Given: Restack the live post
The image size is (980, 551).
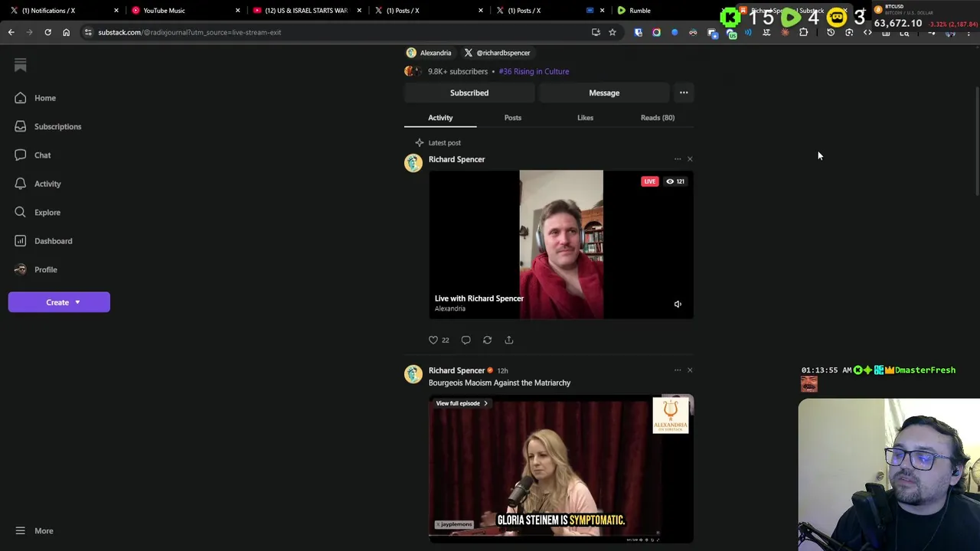Looking at the screenshot, I should click(487, 340).
